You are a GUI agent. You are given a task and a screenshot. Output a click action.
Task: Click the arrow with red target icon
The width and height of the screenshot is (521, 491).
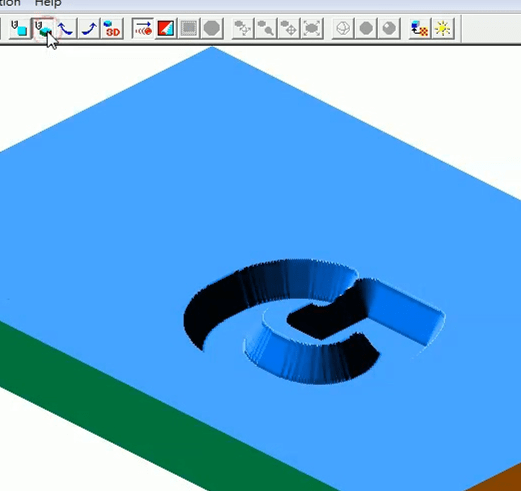click(x=143, y=28)
